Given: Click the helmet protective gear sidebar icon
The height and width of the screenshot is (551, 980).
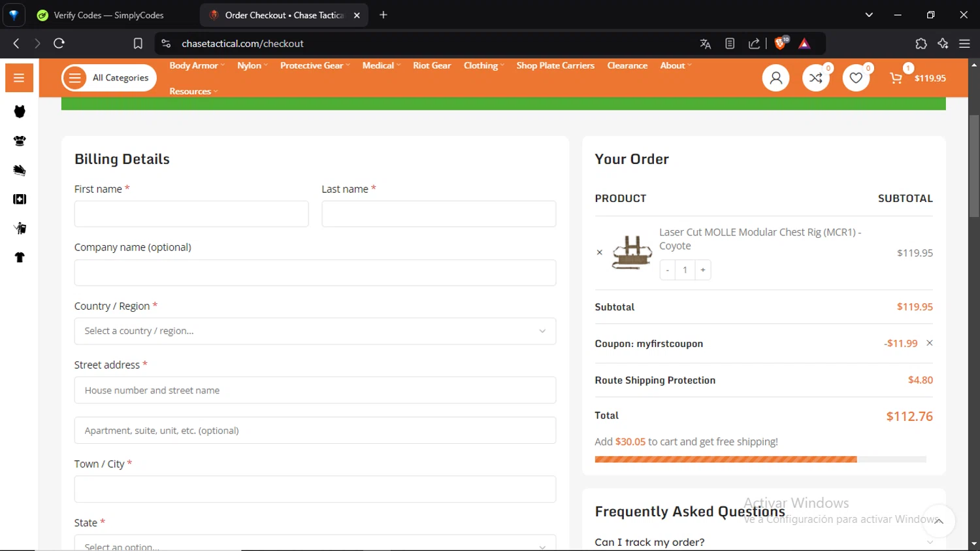Looking at the screenshot, I should coord(20,141).
